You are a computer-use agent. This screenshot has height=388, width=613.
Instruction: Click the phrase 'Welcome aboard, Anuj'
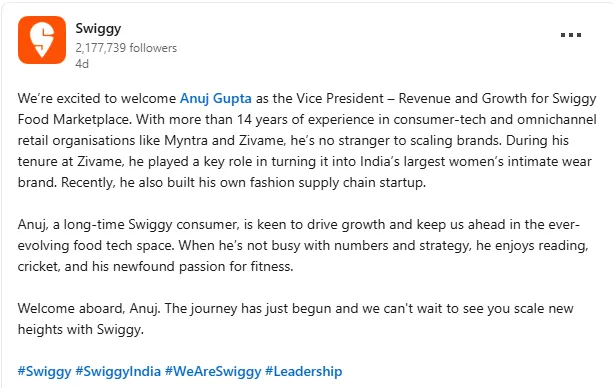coord(88,309)
